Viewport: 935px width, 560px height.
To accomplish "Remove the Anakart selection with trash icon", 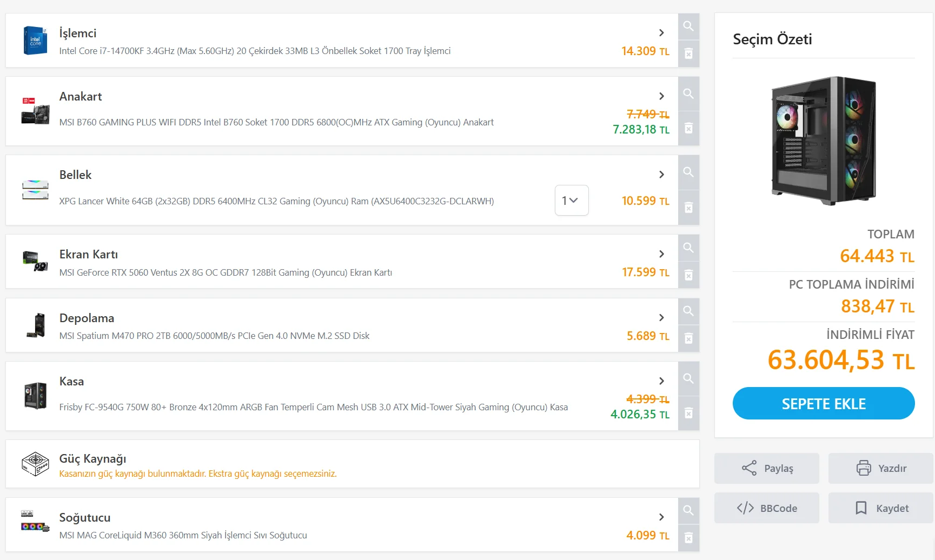I will coord(688,128).
